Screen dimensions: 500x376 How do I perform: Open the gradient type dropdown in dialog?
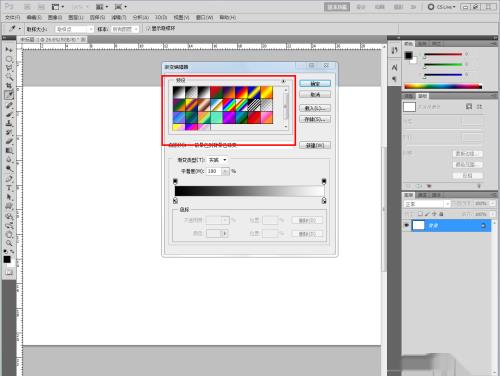(217, 160)
